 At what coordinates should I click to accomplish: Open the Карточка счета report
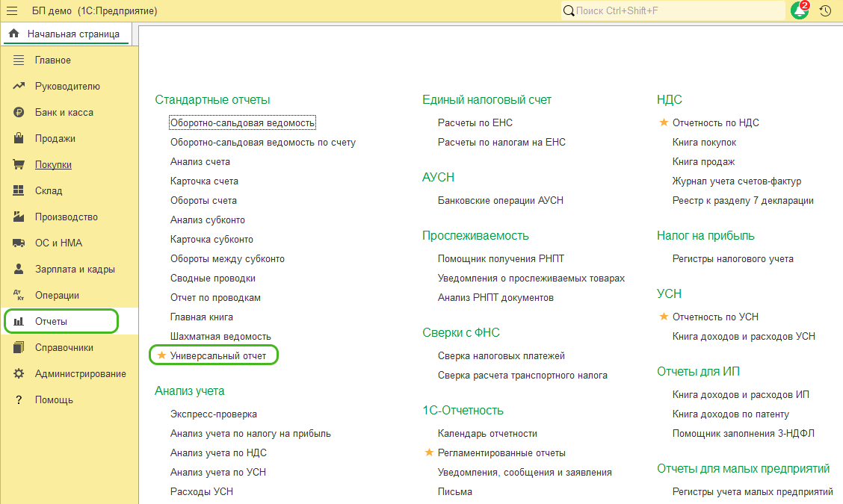pyautogui.click(x=204, y=181)
